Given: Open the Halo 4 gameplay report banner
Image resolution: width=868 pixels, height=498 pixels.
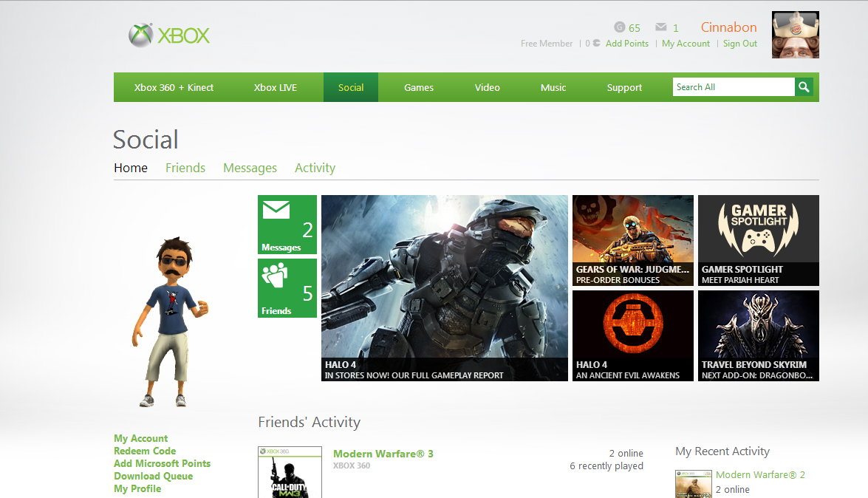Looking at the screenshot, I should coord(445,288).
